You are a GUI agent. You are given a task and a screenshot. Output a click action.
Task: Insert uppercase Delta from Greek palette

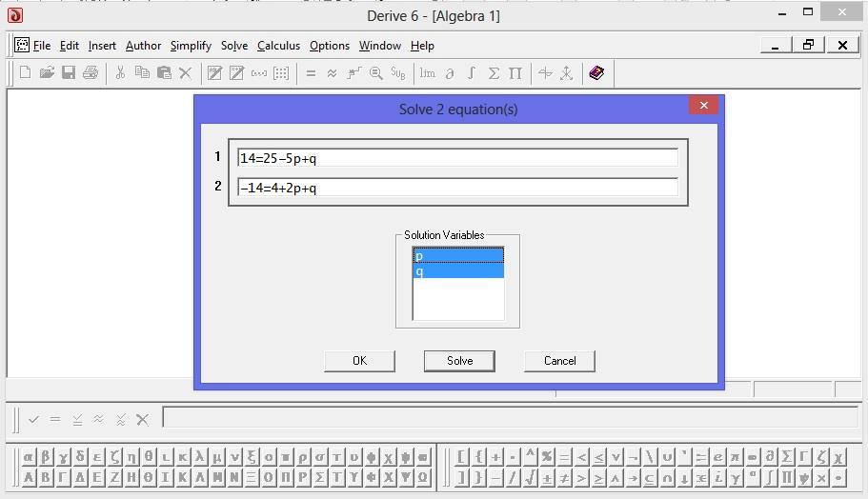[x=80, y=477]
